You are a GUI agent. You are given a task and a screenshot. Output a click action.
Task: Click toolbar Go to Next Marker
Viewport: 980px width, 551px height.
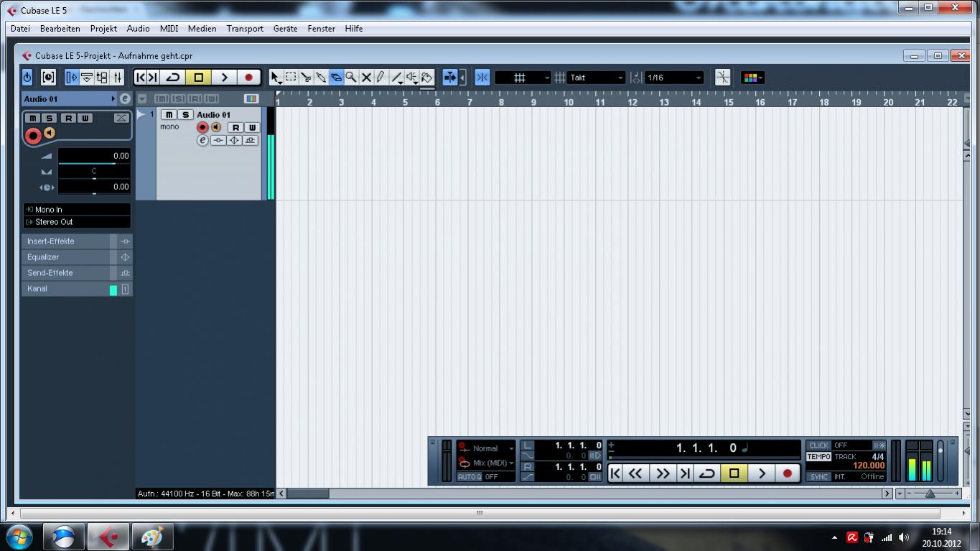coord(152,78)
